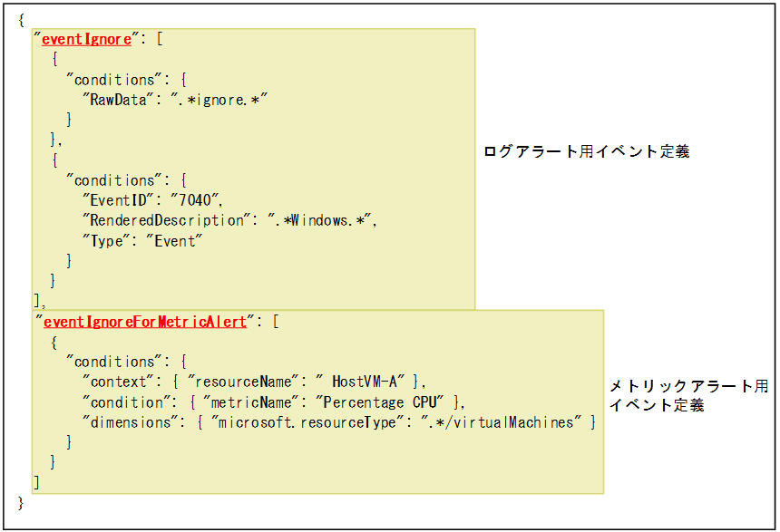
Task: Click the opening brace of the JSON document
Action: point(20,18)
